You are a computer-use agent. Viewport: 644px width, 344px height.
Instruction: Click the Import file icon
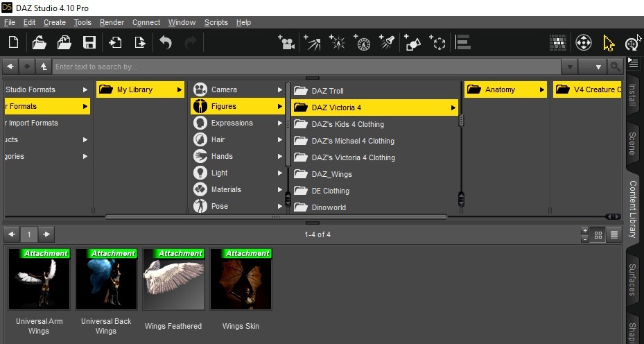[114, 42]
